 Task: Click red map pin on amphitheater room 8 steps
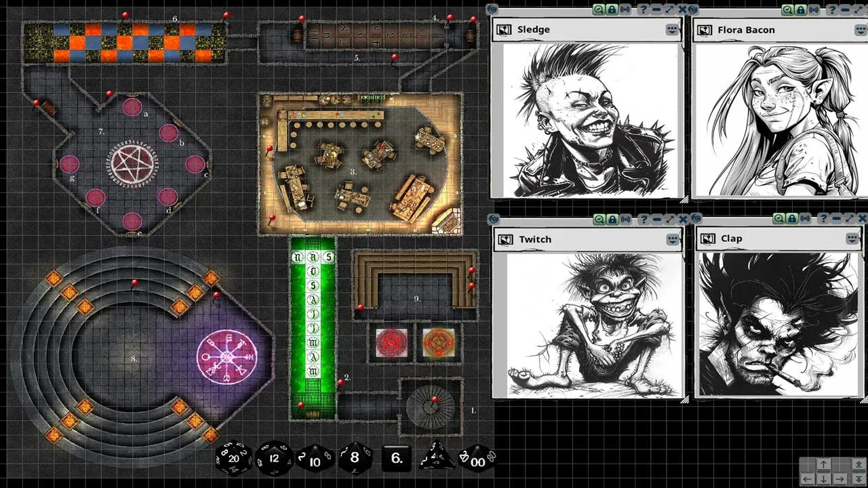tap(135, 283)
